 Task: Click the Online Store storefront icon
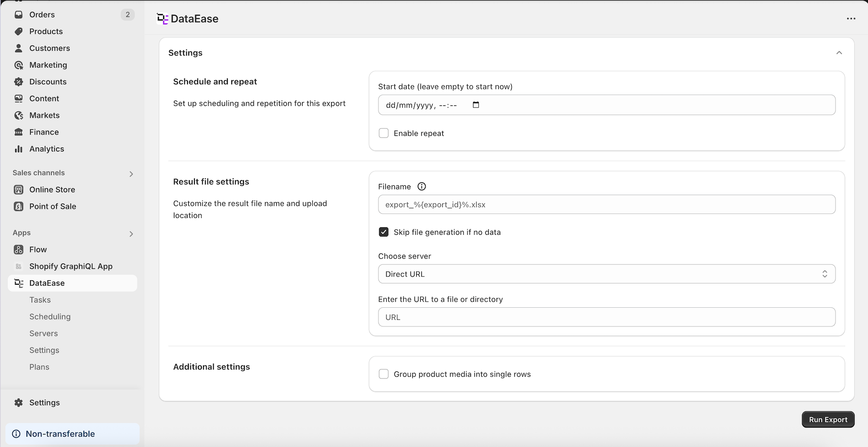tap(19, 190)
